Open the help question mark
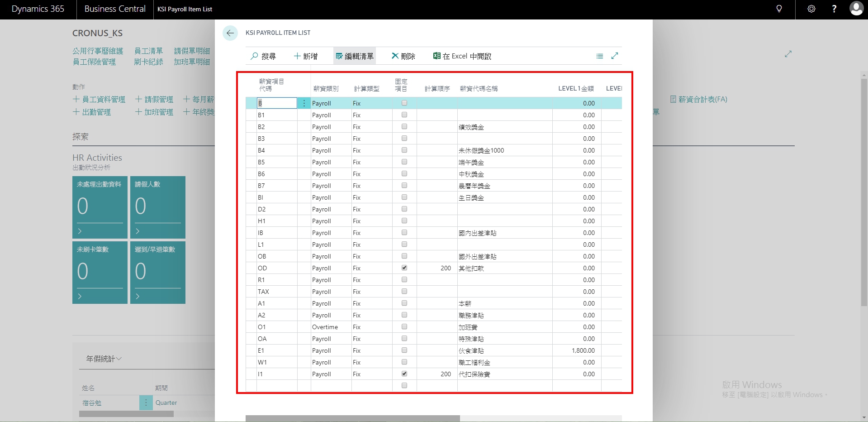This screenshot has width=868, height=422. pyautogui.click(x=834, y=9)
